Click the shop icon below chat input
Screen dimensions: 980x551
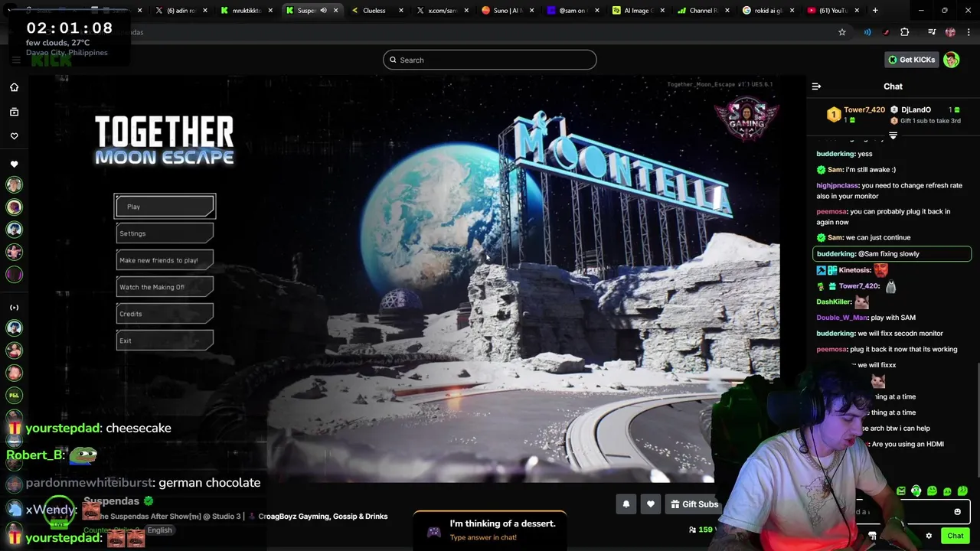tap(872, 536)
